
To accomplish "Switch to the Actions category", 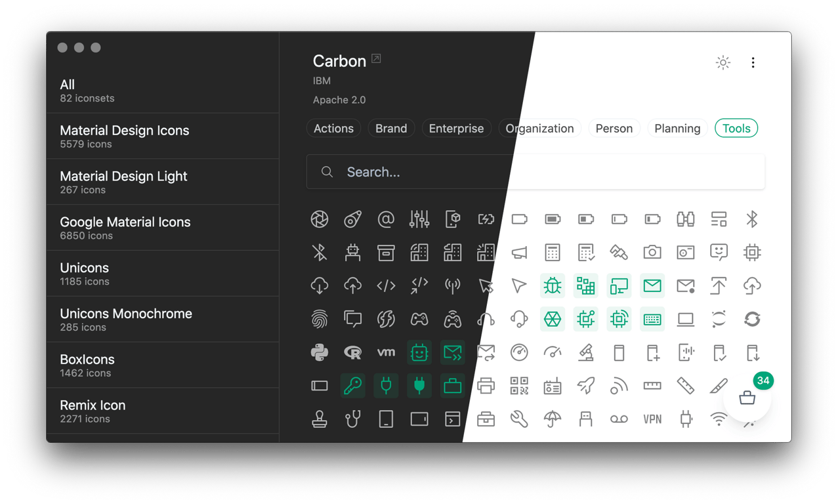I will 333,128.
